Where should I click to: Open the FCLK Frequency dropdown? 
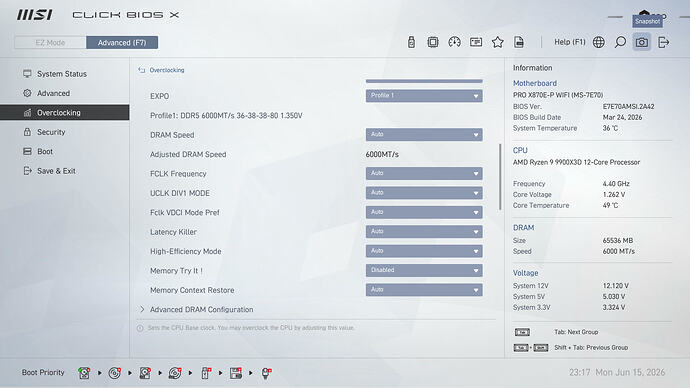[x=424, y=173]
